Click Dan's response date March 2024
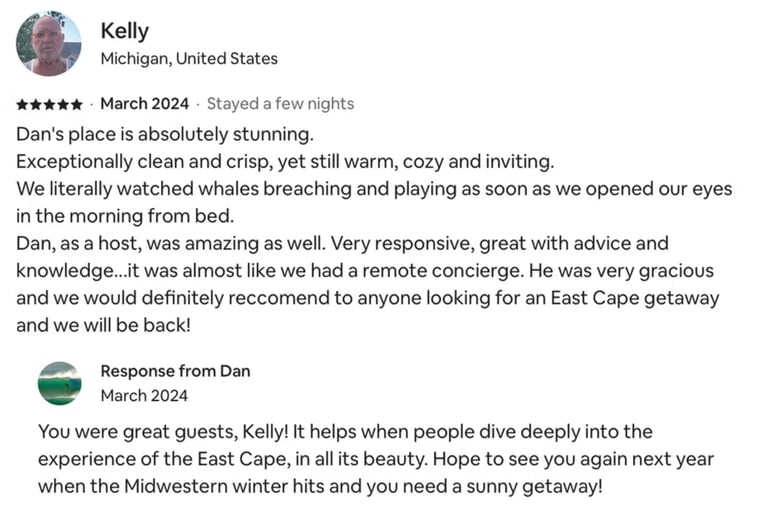This screenshot has height=513, width=768. (x=144, y=395)
